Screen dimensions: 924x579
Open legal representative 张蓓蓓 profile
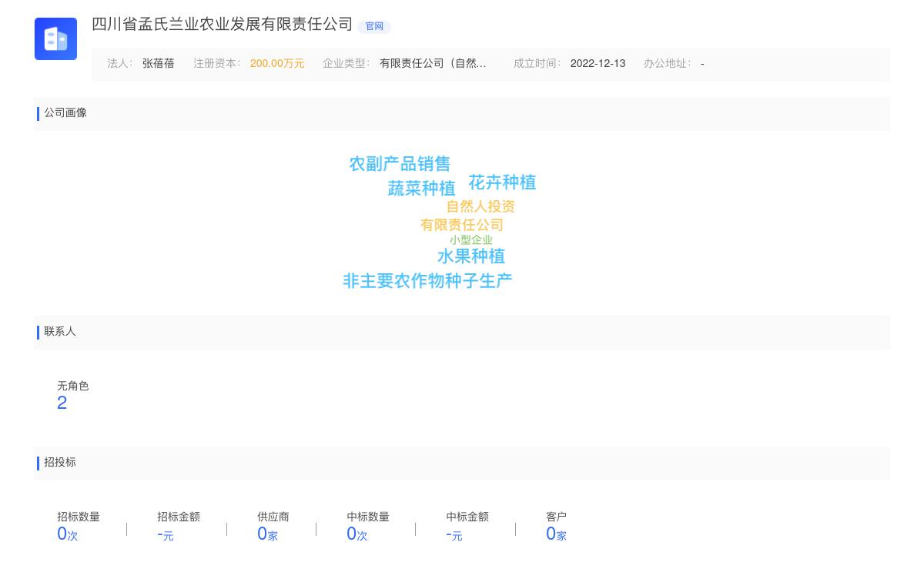click(x=158, y=64)
